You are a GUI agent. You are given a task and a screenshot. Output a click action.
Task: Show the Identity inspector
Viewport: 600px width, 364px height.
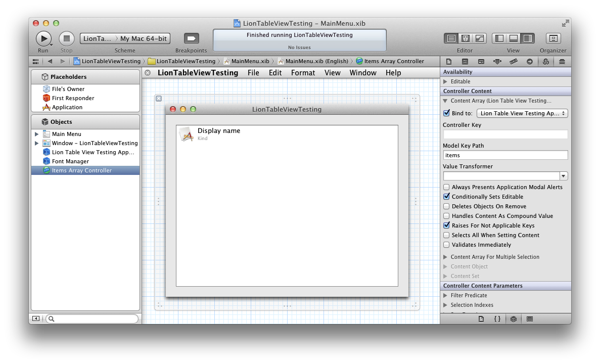click(x=481, y=62)
